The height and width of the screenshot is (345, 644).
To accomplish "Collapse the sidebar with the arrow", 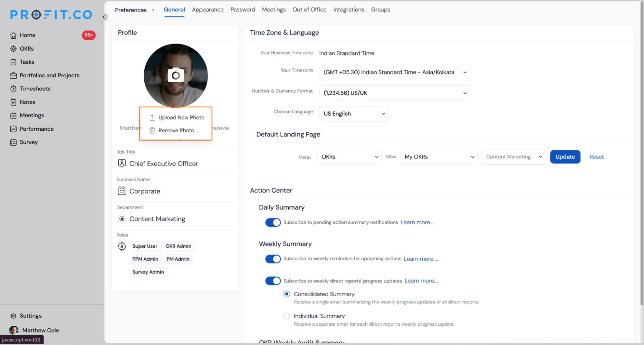I will [x=103, y=17].
